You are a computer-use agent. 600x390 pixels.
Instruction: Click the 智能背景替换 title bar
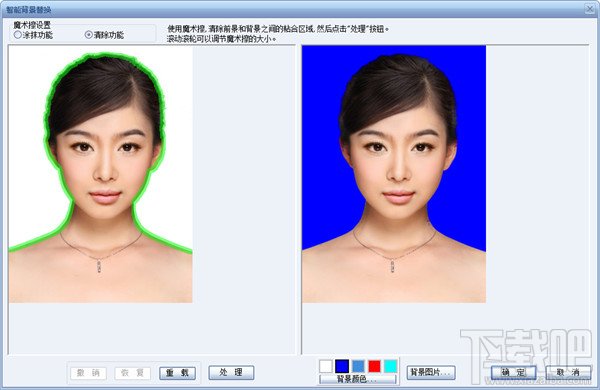[x=291, y=9]
